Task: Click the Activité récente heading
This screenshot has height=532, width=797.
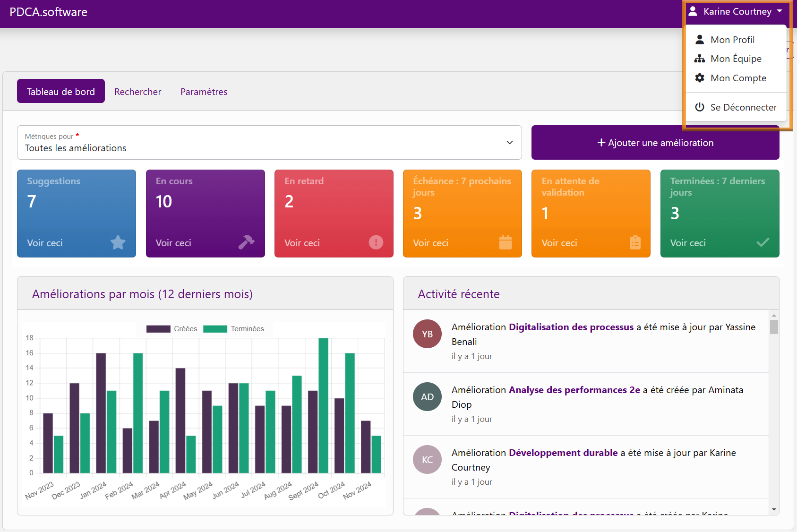Action: [459, 294]
